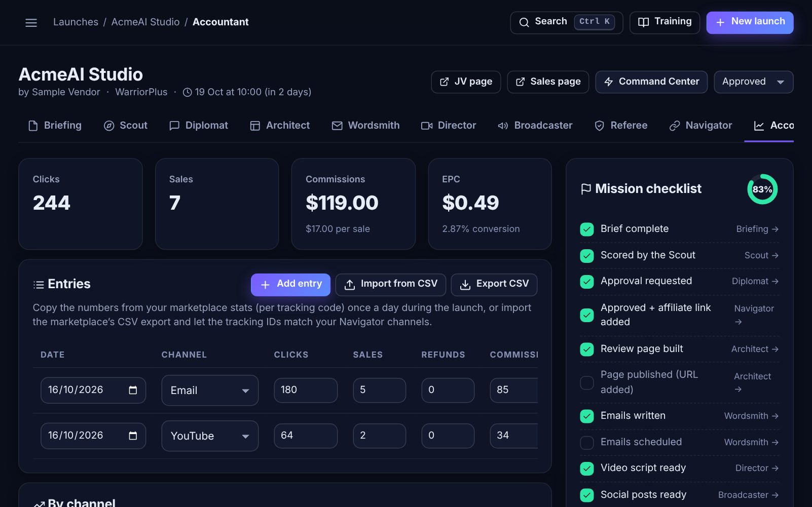Click the Email row clicks field 180
Image resolution: width=812 pixels, height=507 pixels.
[306, 391]
